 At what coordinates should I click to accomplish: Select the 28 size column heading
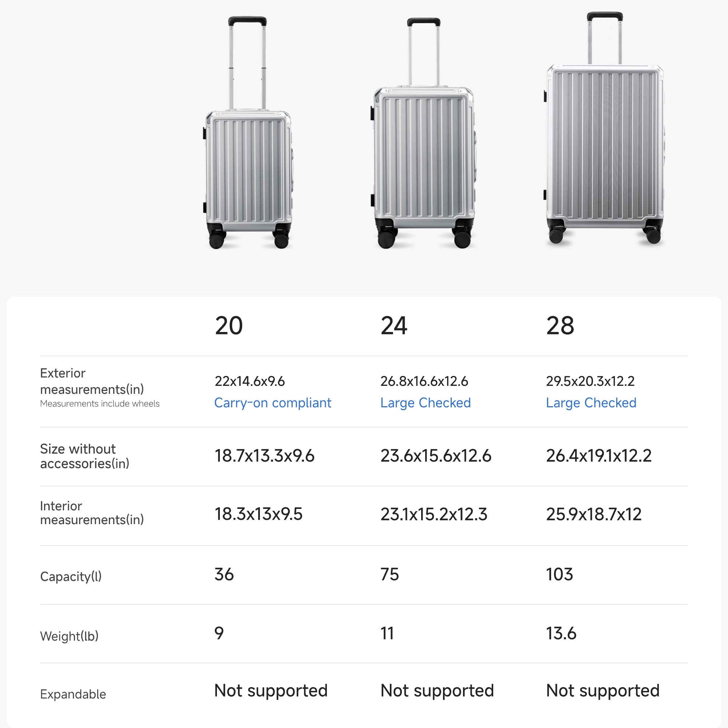click(x=560, y=325)
